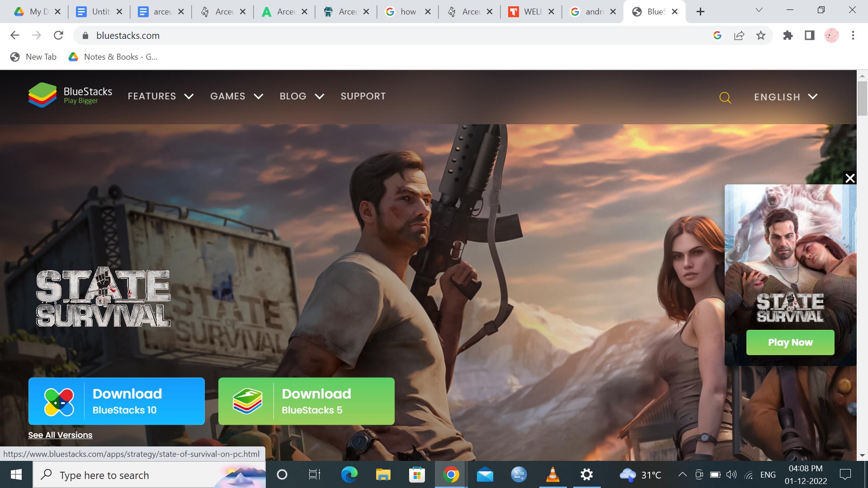Viewport: 868px width, 488px height.
Task: Bookmark this page with star icon
Action: tap(761, 36)
